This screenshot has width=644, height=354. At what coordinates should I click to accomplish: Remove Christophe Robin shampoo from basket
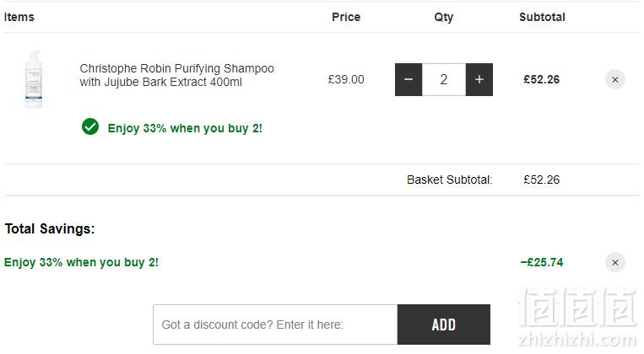(x=614, y=79)
